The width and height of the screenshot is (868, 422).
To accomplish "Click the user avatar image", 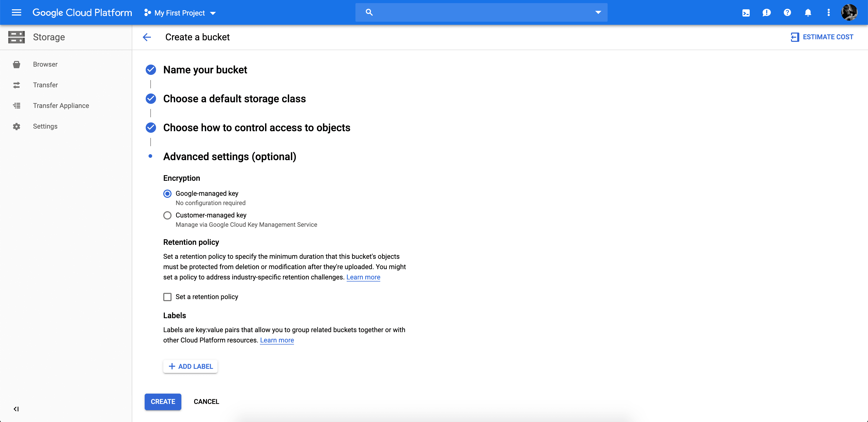I will tap(849, 12).
